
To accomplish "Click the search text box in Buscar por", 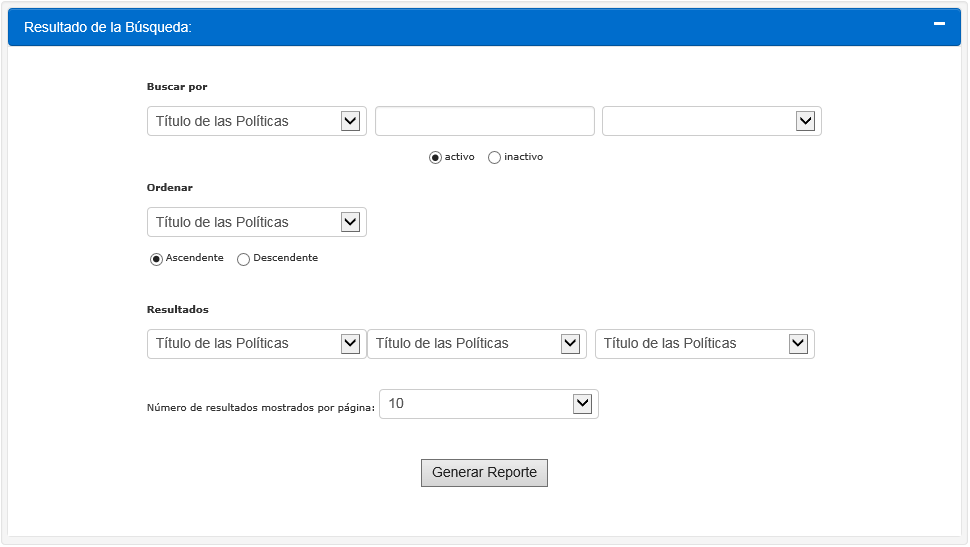I will [484, 121].
